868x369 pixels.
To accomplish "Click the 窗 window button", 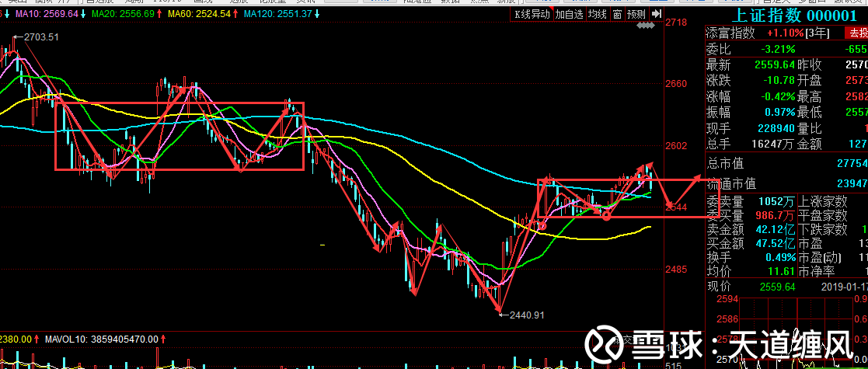I will pyautogui.click(x=617, y=15).
